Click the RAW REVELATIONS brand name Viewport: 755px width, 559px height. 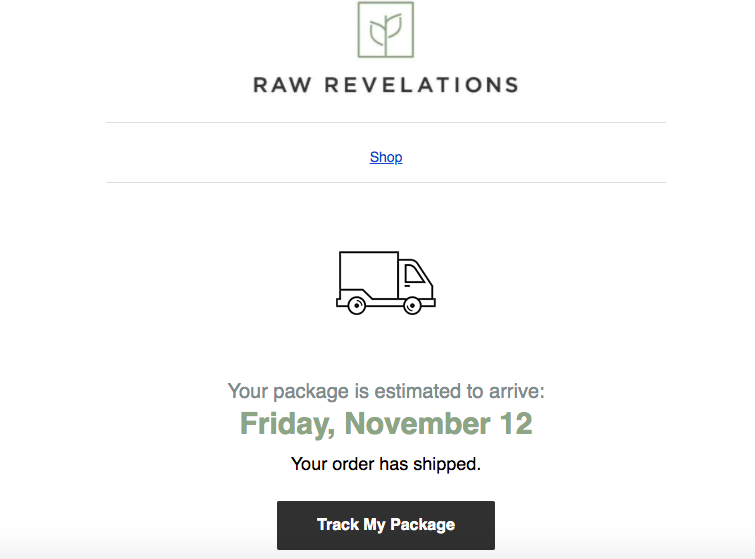point(385,85)
